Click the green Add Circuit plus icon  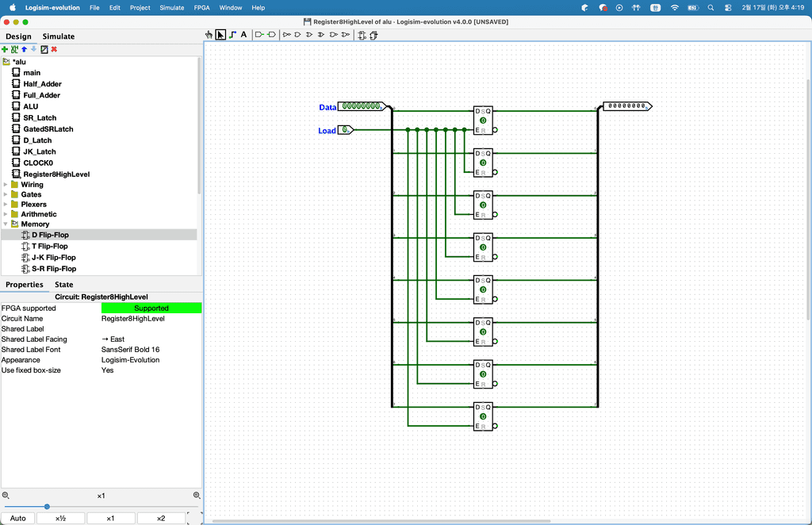[x=5, y=49]
